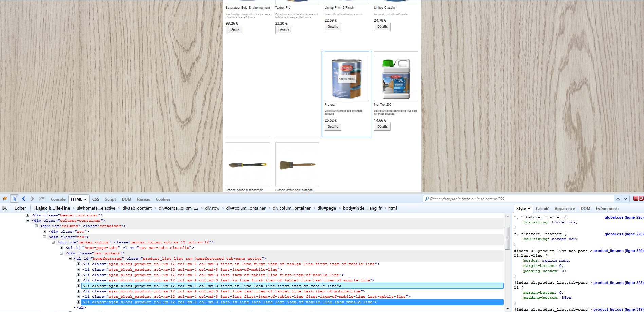Go back with the blue left arrow
This screenshot has width=644, height=312.
click(x=23, y=199)
